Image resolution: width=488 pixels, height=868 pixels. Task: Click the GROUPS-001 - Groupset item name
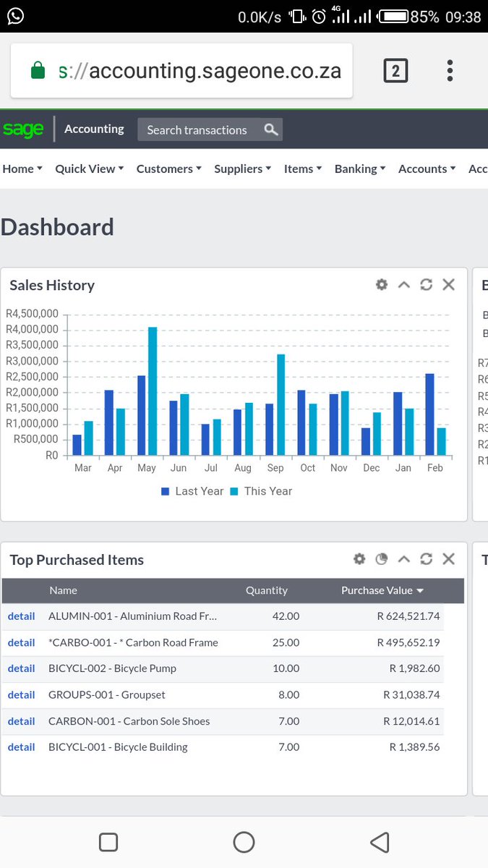pos(107,694)
